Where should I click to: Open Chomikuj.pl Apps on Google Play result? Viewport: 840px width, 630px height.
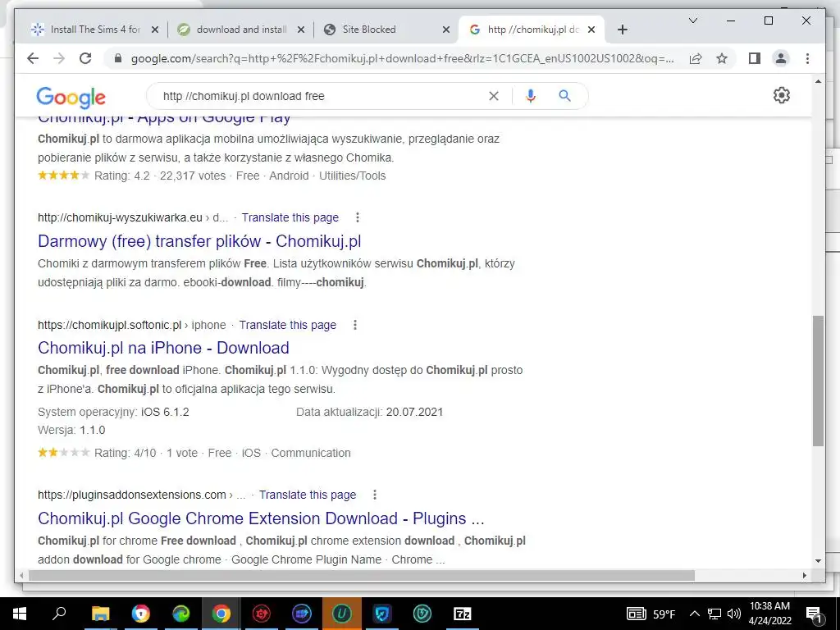pyautogui.click(x=164, y=118)
